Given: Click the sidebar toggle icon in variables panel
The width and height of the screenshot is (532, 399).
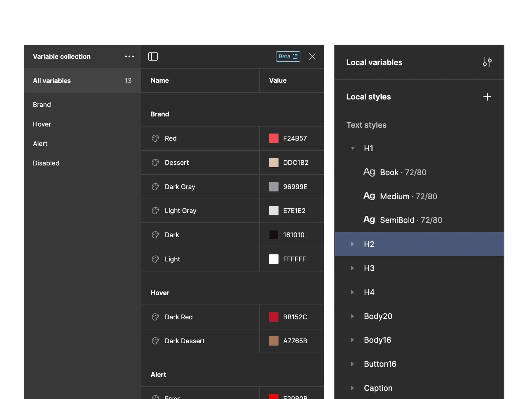Looking at the screenshot, I should (153, 56).
